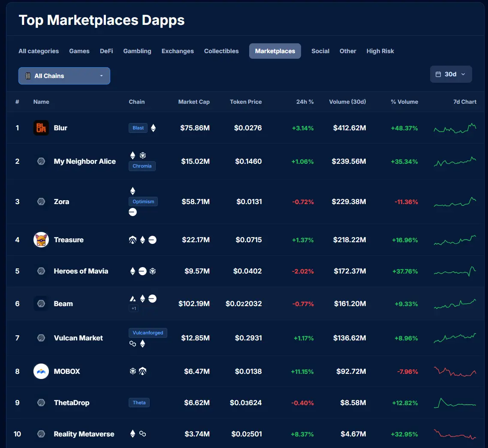This screenshot has height=448, width=488.
Task: Click the BNB chain icon in MOBOX row
Action: point(133,371)
